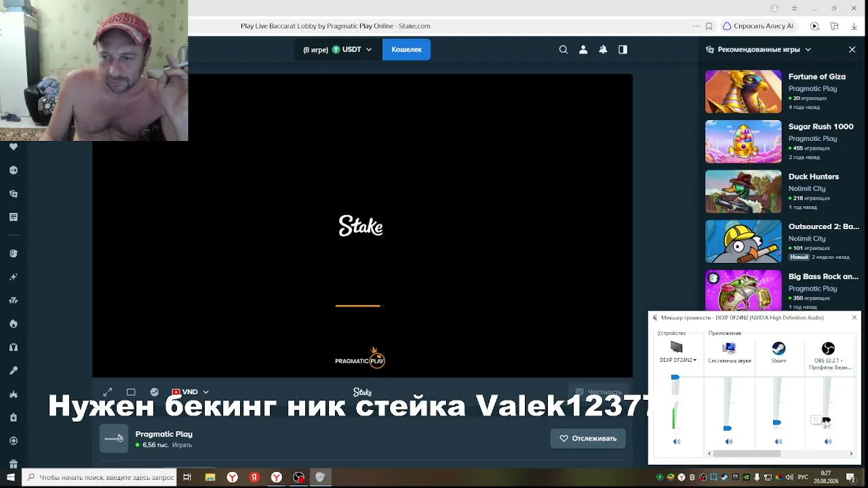Click the Играть link under Pragmatic Play
The height and width of the screenshot is (488, 868).
182,445
